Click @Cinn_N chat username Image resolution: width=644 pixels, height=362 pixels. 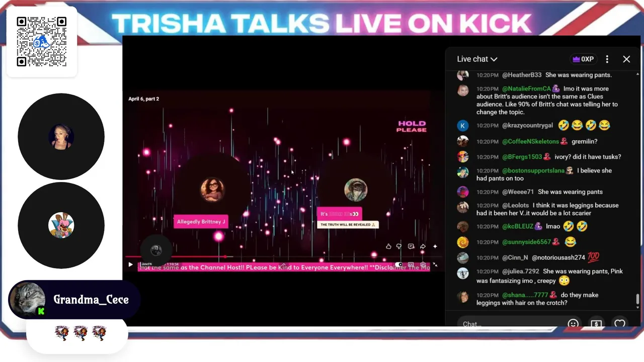click(x=515, y=257)
